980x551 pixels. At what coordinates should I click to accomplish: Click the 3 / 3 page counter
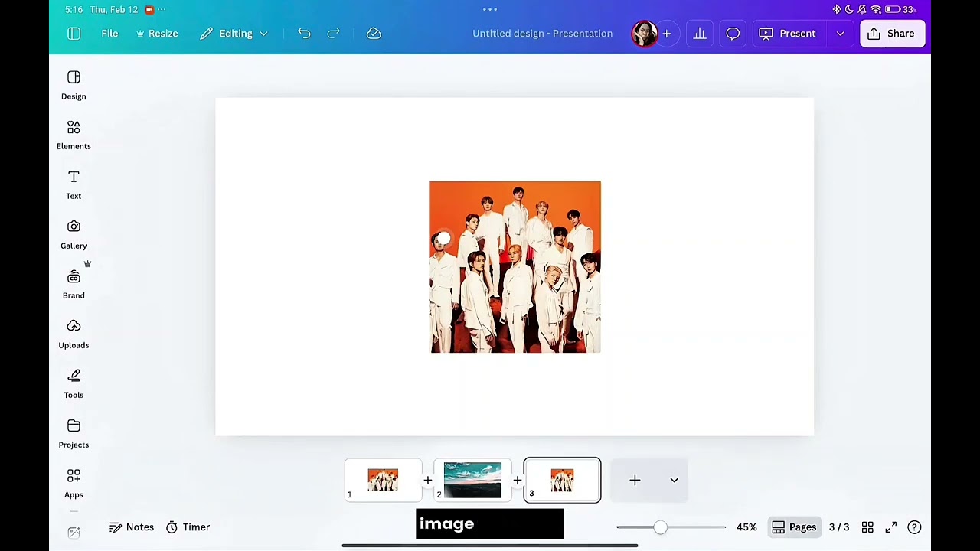click(839, 527)
